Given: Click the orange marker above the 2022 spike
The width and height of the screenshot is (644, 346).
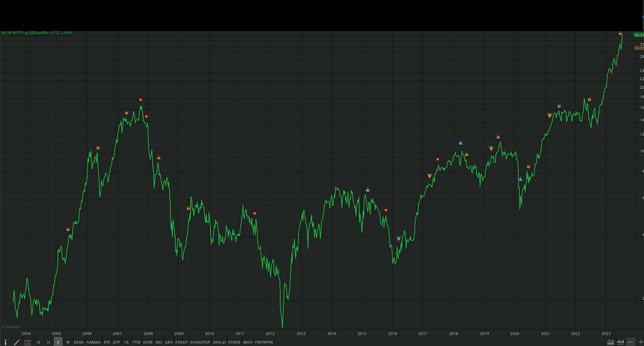Looking at the screenshot, I should coord(589,99).
